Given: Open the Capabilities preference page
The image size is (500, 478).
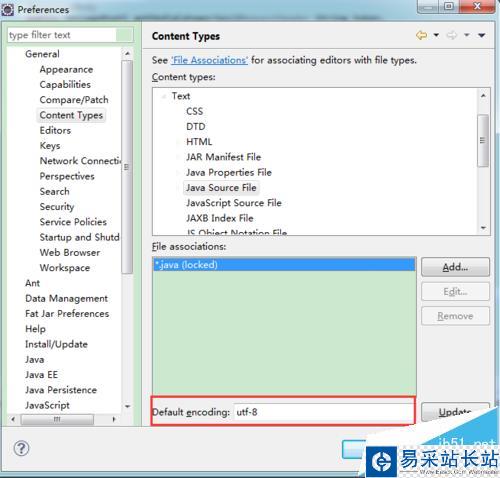Looking at the screenshot, I should coord(65,85).
